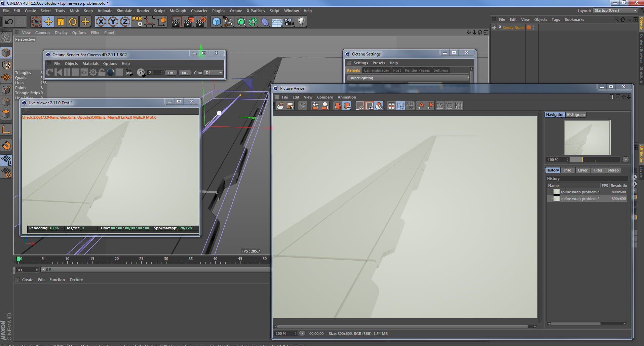Screen dimensions: 644x346
Task: Click the DB button in Octane toolbar
Action: pyautogui.click(x=171, y=73)
